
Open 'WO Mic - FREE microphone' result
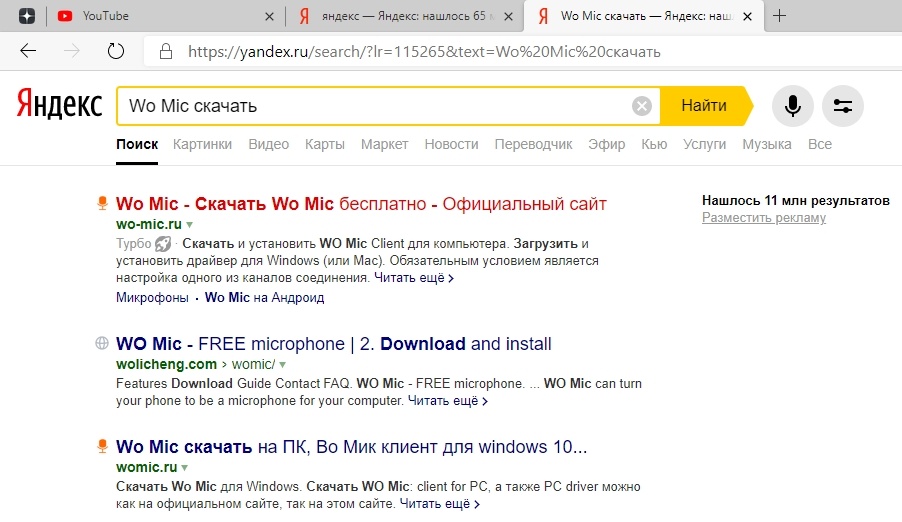(334, 344)
